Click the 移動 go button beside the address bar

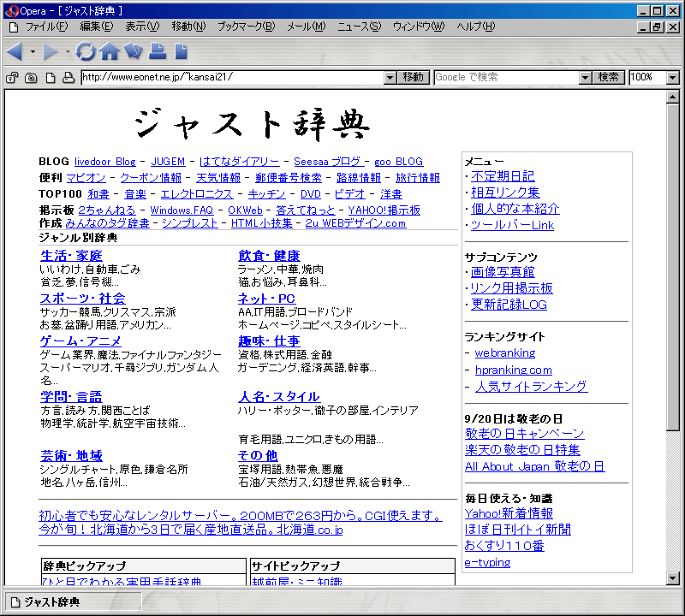point(414,77)
